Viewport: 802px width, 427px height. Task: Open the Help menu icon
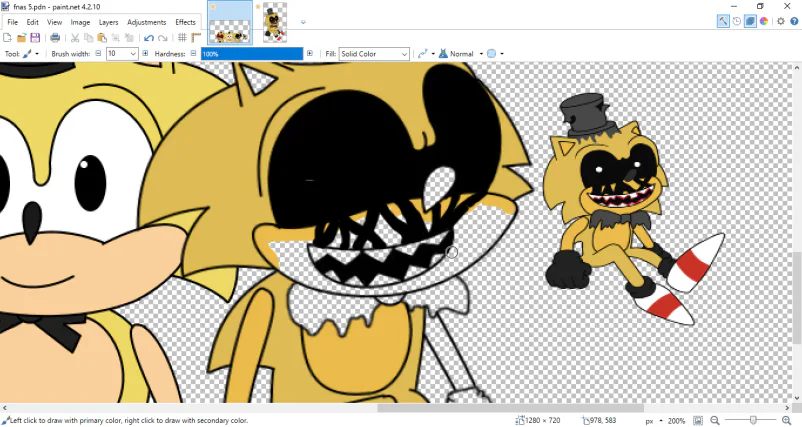point(794,21)
